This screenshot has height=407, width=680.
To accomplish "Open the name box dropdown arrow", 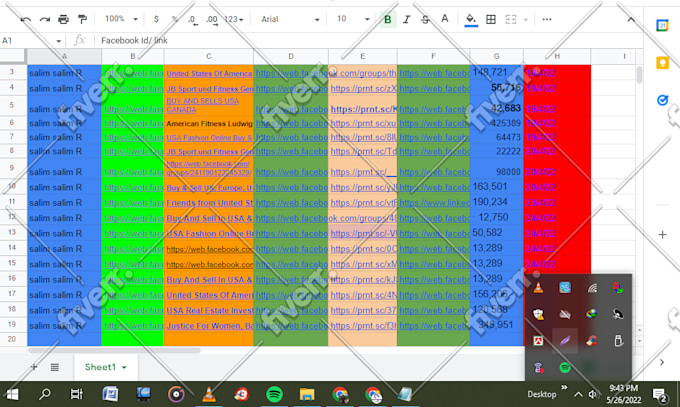I will point(59,41).
